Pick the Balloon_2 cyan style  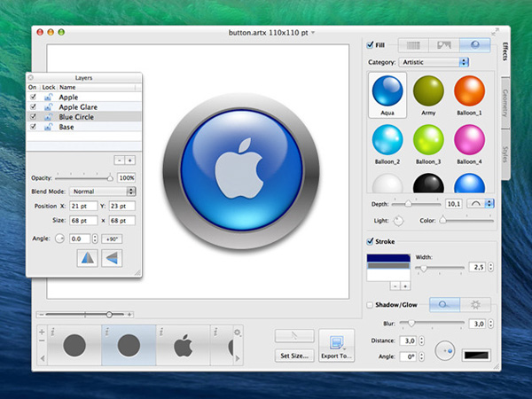(x=387, y=144)
